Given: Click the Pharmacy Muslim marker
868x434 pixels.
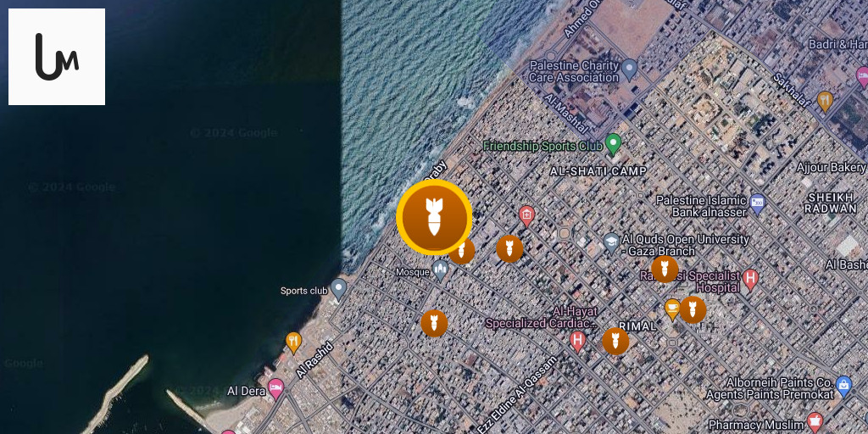Looking at the screenshot, I should point(814,422).
